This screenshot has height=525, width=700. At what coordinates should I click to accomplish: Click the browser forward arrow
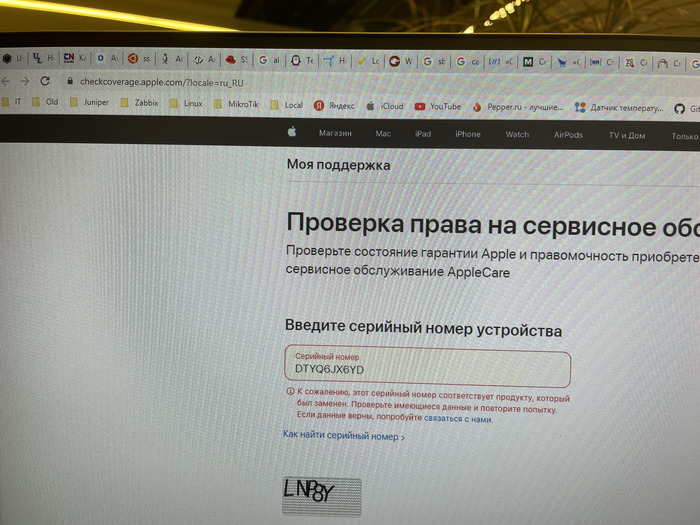(x=25, y=81)
